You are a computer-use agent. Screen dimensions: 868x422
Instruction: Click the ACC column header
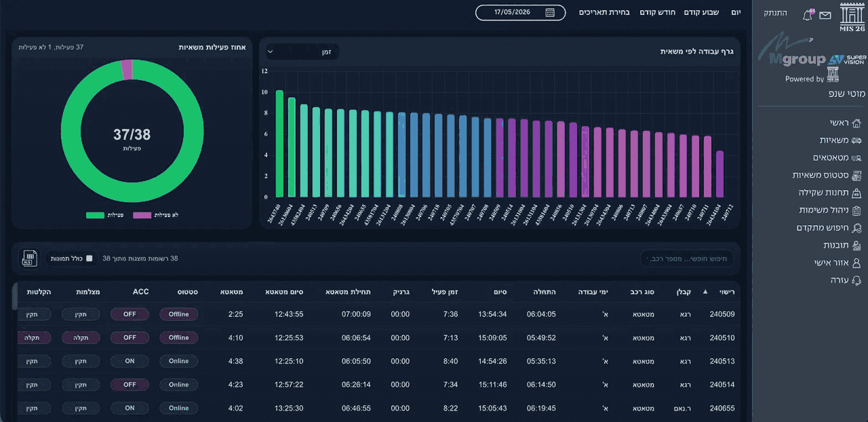140,292
